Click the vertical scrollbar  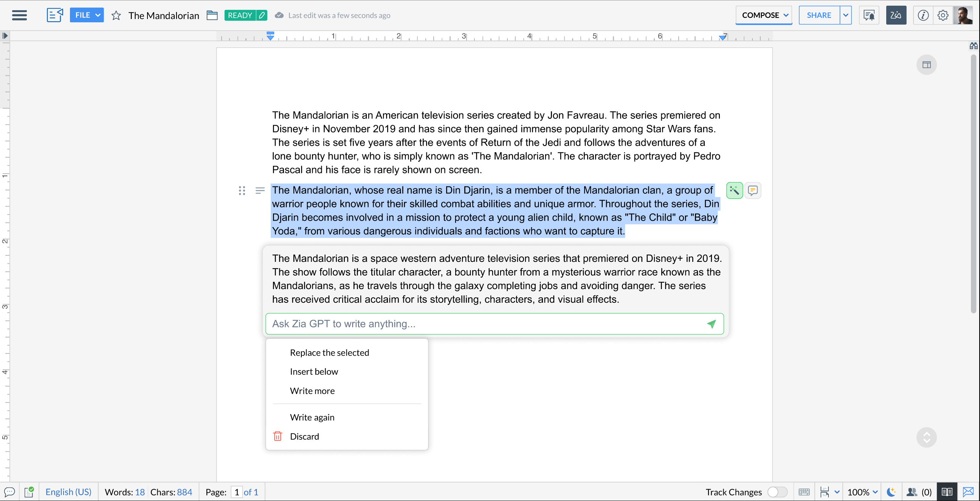pos(973,184)
